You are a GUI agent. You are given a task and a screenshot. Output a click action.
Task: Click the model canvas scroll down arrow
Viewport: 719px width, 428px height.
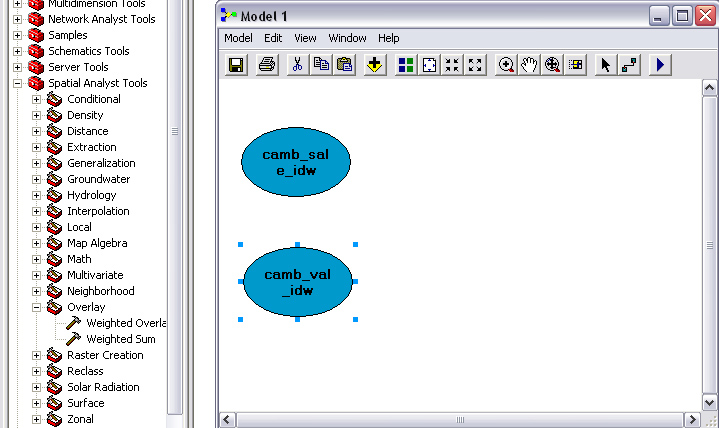pos(709,403)
